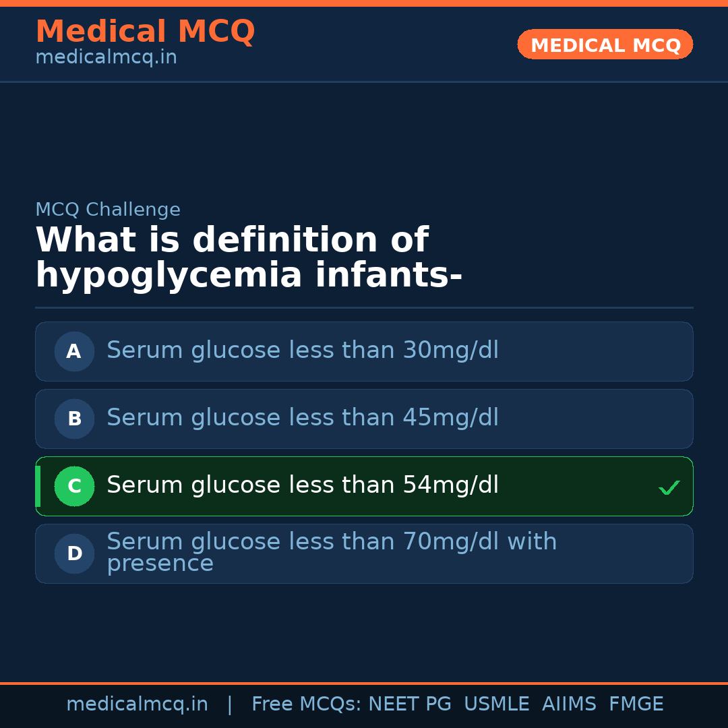
Task: Click AIIMS in the footer
Action: click(569, 704)
